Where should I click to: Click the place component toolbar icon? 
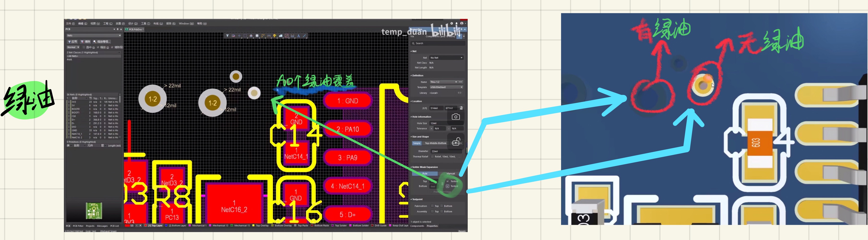[257, 36]
